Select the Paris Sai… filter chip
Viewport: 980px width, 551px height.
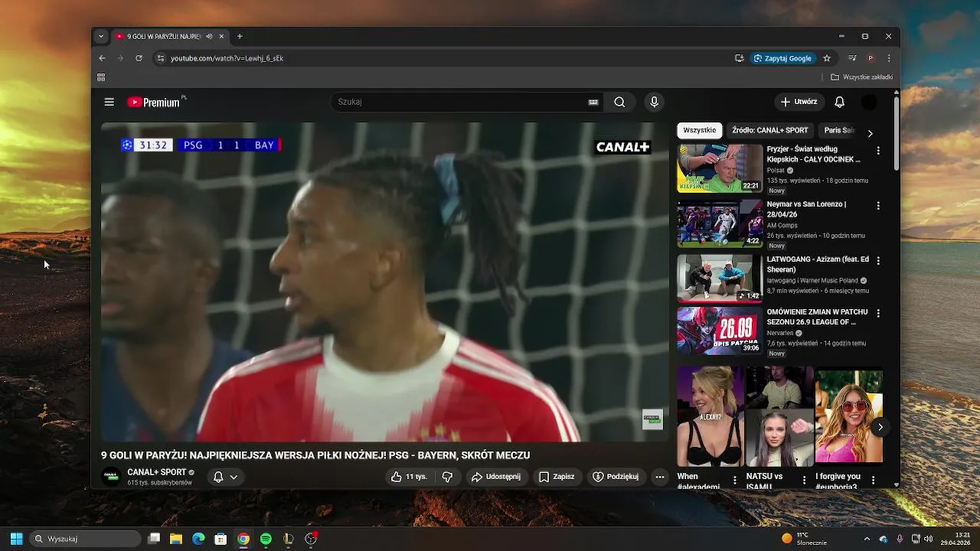pos(839,131)
